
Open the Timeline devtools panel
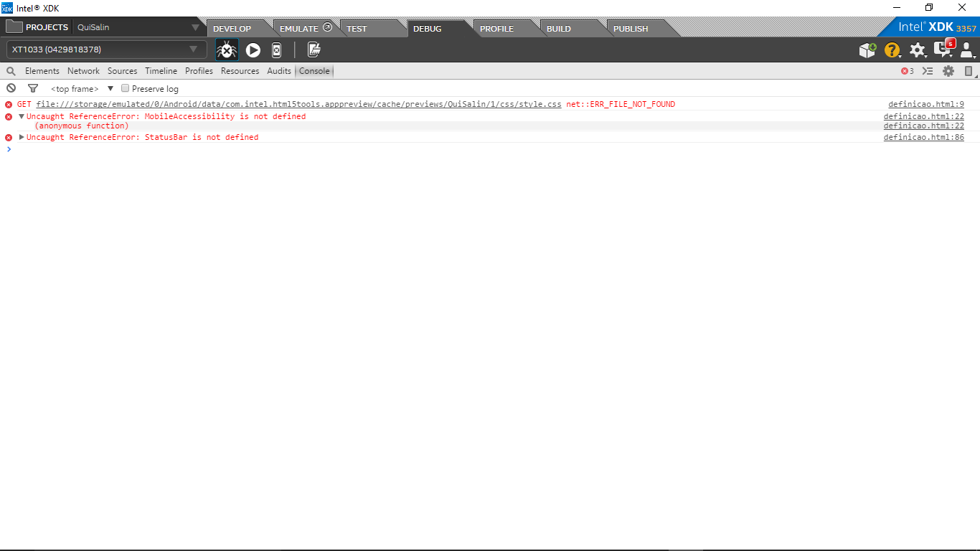click(161, 71)
